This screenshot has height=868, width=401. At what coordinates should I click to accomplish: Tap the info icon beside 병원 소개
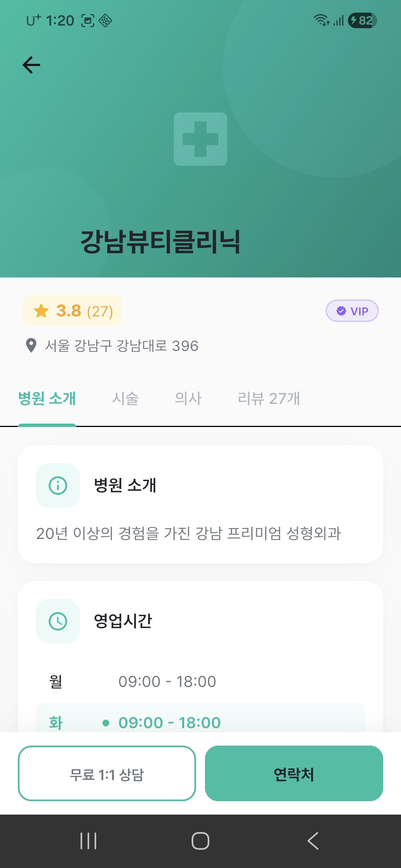click(x=58, y=485)
